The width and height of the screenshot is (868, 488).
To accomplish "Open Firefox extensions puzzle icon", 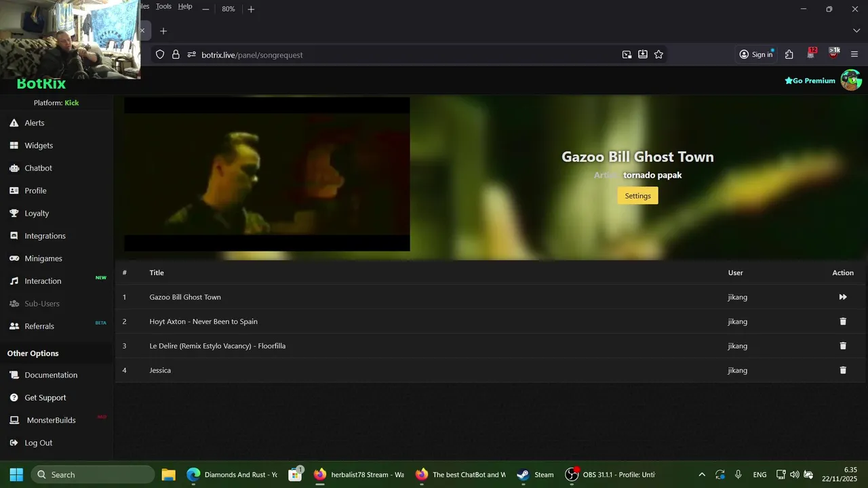I will coord(789,55).
